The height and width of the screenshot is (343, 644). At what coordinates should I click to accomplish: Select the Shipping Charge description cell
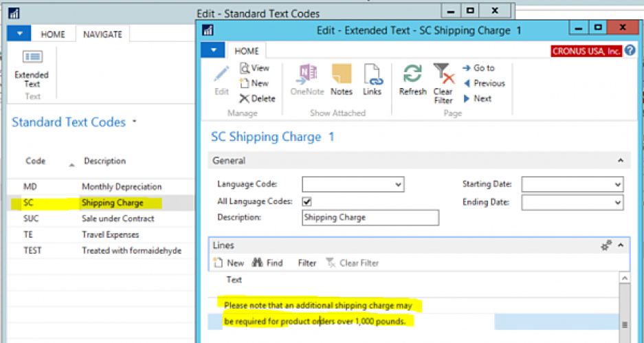pos(113,203)
